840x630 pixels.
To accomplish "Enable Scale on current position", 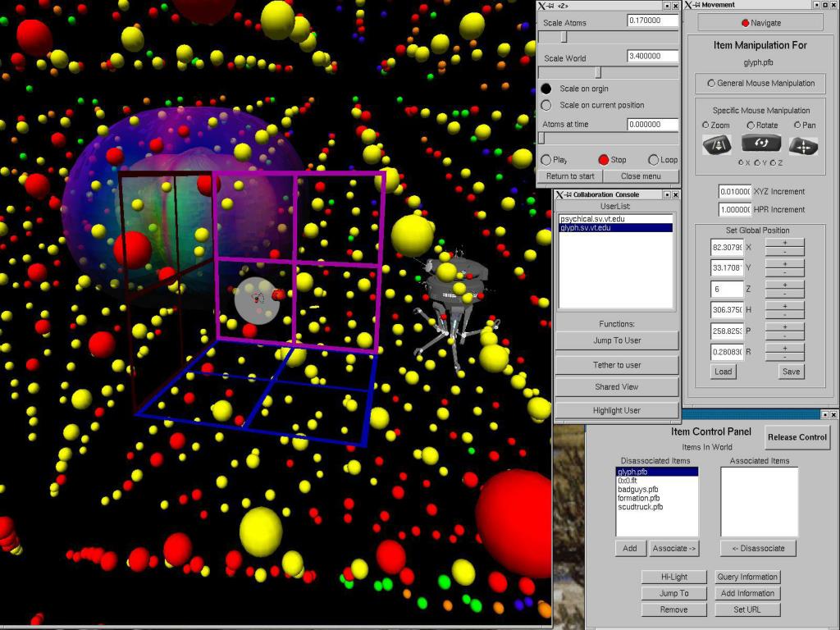I will coord(547,105).
